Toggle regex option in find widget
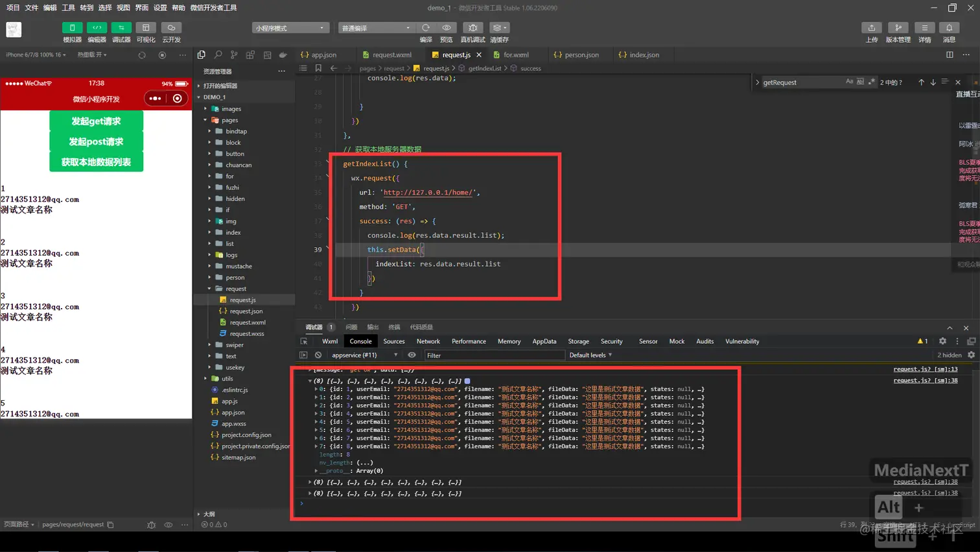Viewport: 980px width, 552px height. (x=871, y=82)
